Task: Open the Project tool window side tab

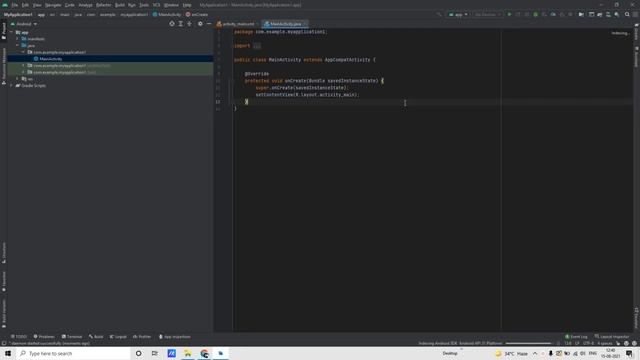Action: [x=4, y=32]
